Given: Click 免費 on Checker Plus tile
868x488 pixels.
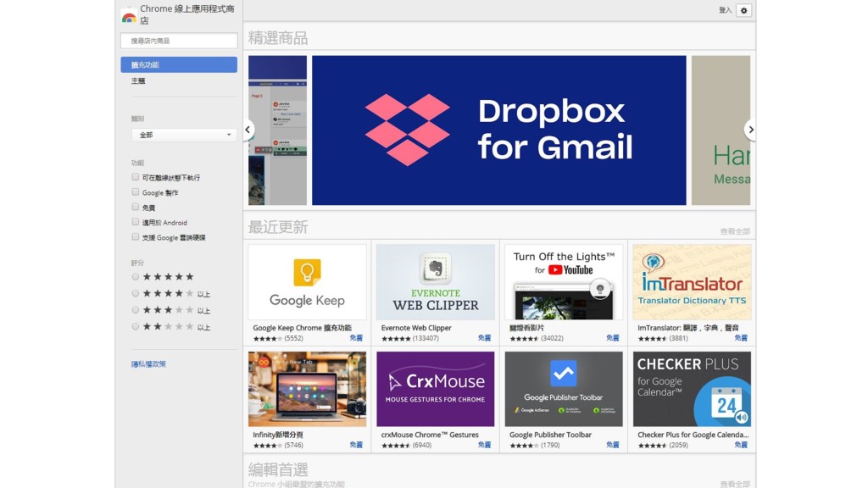Looking at the screenshot, I should tap(741, 445).
